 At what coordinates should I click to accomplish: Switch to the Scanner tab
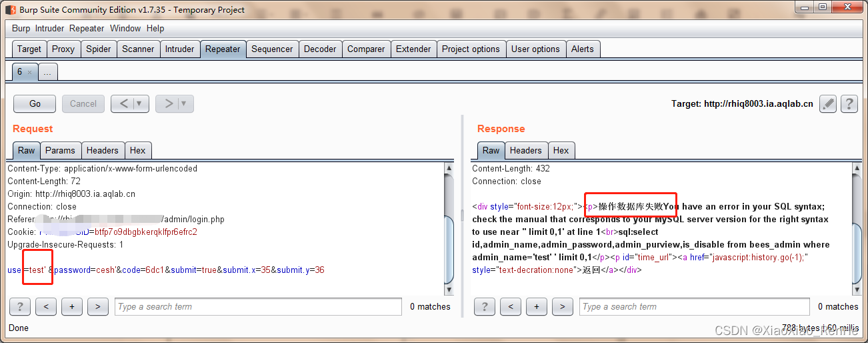[138, 49]
